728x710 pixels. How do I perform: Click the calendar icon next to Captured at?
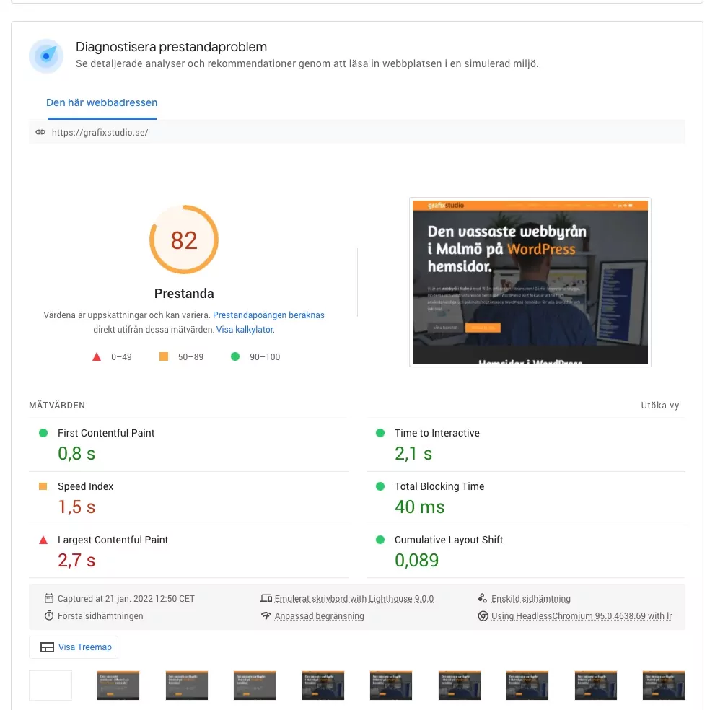tap(49, 598)
